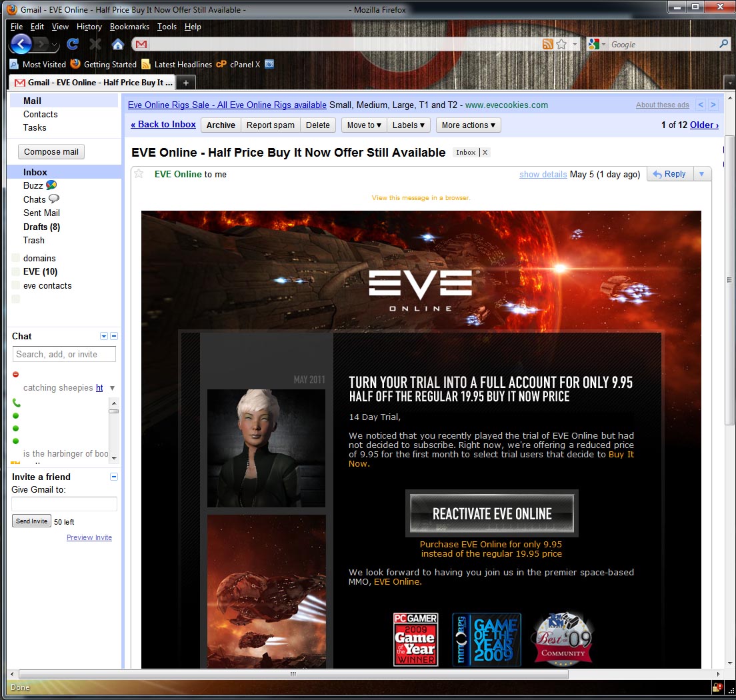736x700 pixels.
Task: Star the EVE Online message
Action: (x=139, y=174)
